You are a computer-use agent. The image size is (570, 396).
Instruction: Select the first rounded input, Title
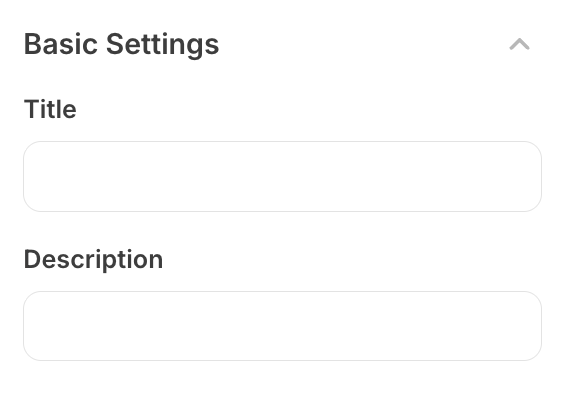click(x=282, y=176)
